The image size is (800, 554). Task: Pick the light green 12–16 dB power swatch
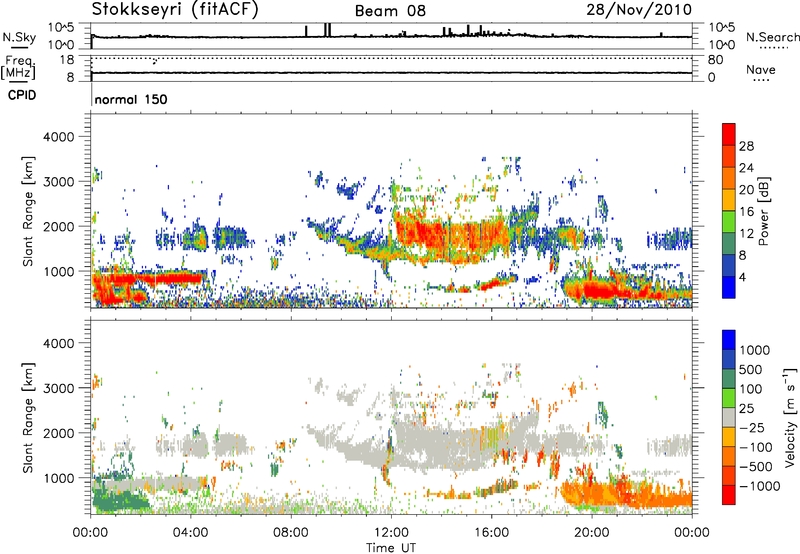(x=729, y=222)
